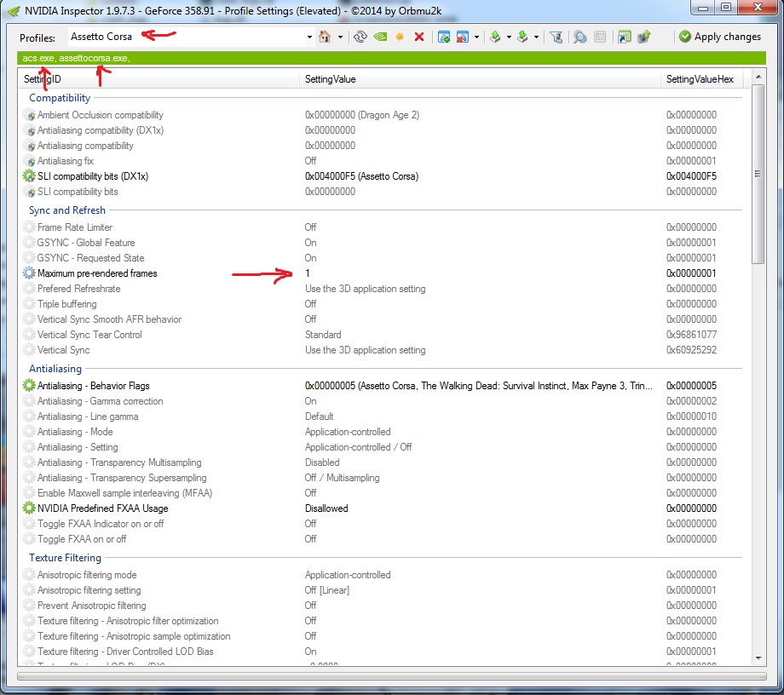Click the orange star create-profile icon

coord(400,37)
